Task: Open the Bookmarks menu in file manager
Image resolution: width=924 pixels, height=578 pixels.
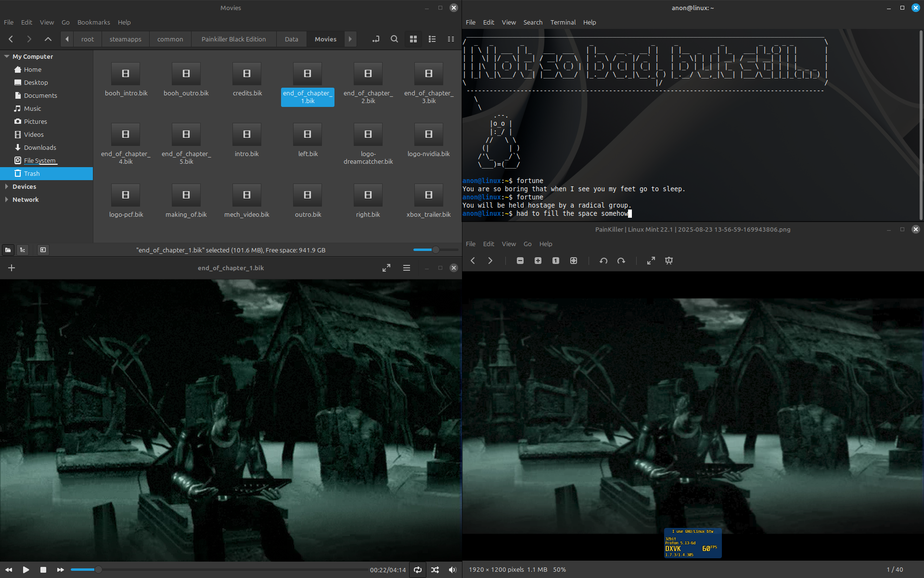Action: coord(93,22)
